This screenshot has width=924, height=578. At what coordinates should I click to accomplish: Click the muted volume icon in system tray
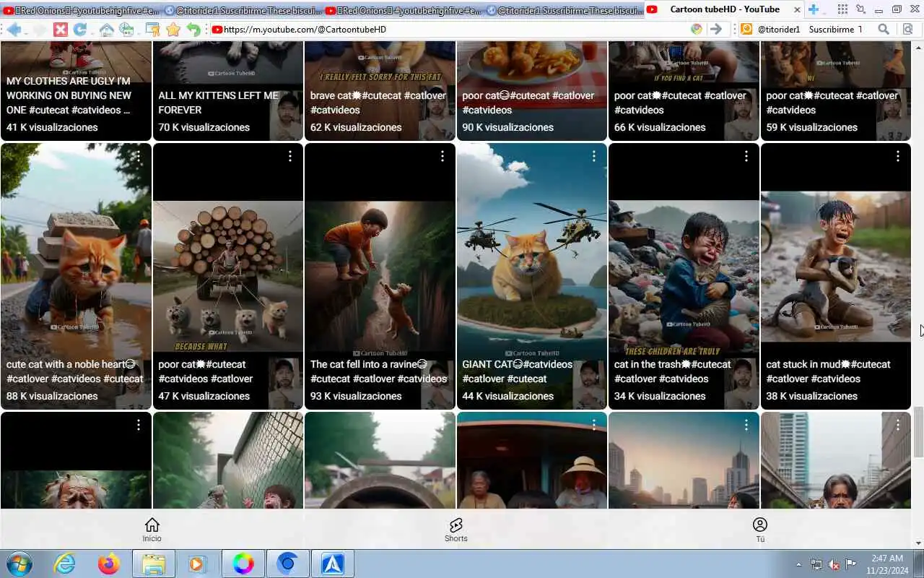(834, 564)
